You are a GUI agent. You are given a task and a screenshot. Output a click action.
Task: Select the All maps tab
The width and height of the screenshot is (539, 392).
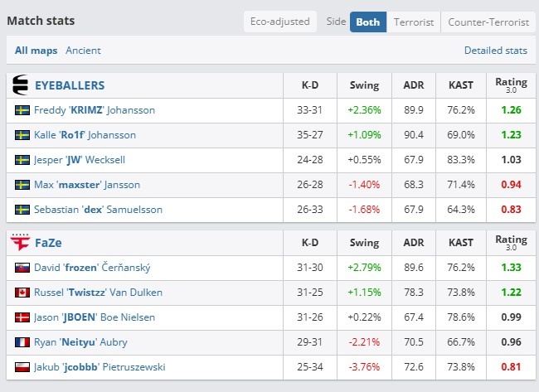coord(36,51)
